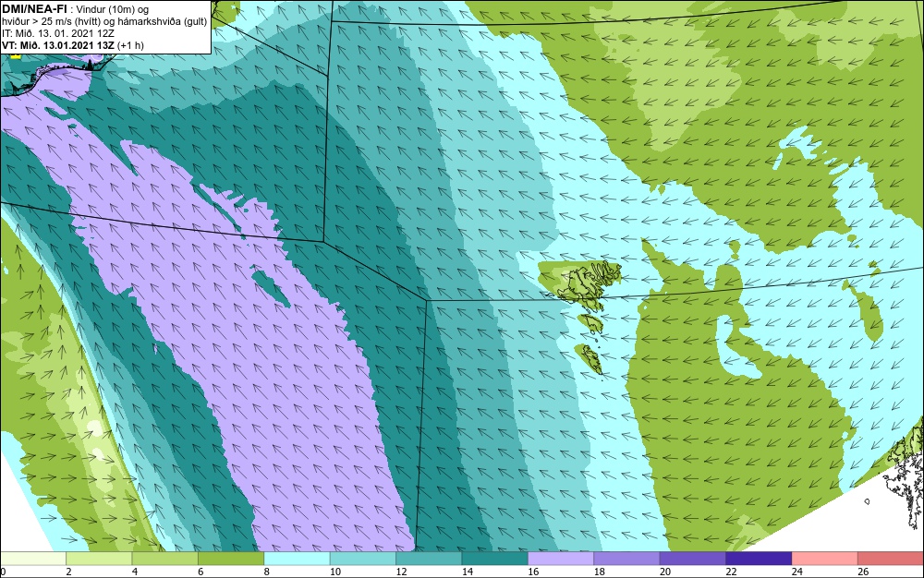Viewport: 924px width, 578px height.
Task: Click the 18–20 m/s medium purple legend swatch
Action: coord(627,559)
